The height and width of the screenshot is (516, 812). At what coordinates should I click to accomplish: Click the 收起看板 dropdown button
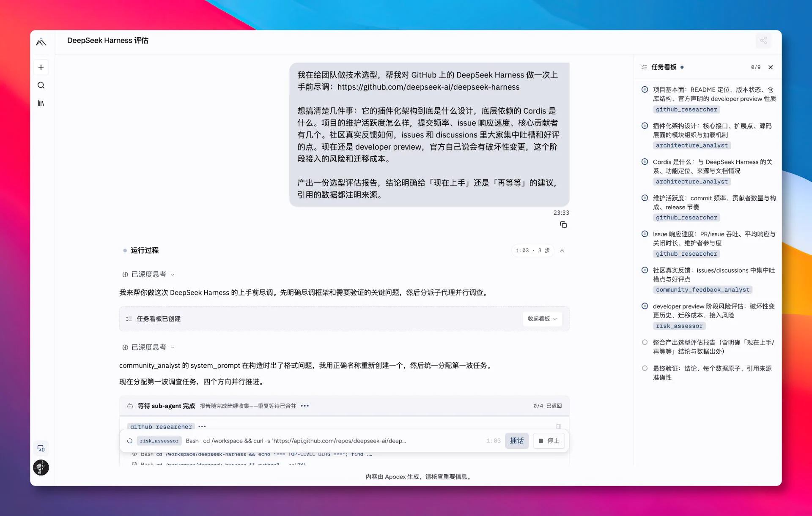542,319
